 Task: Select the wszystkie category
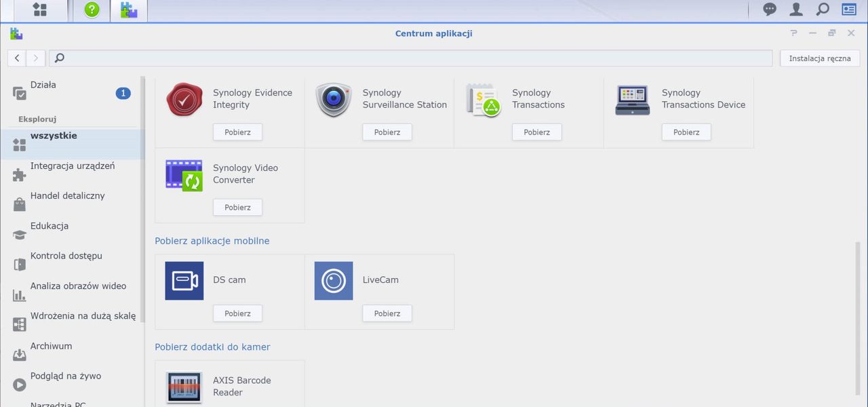point(72,144)
